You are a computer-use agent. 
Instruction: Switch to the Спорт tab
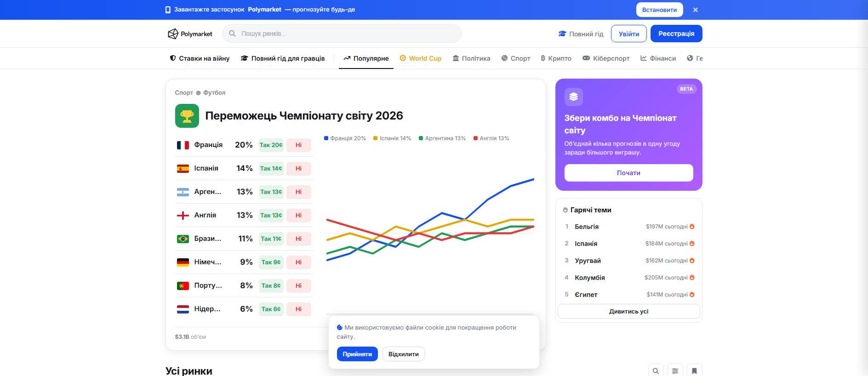click(x=516, y=58)
